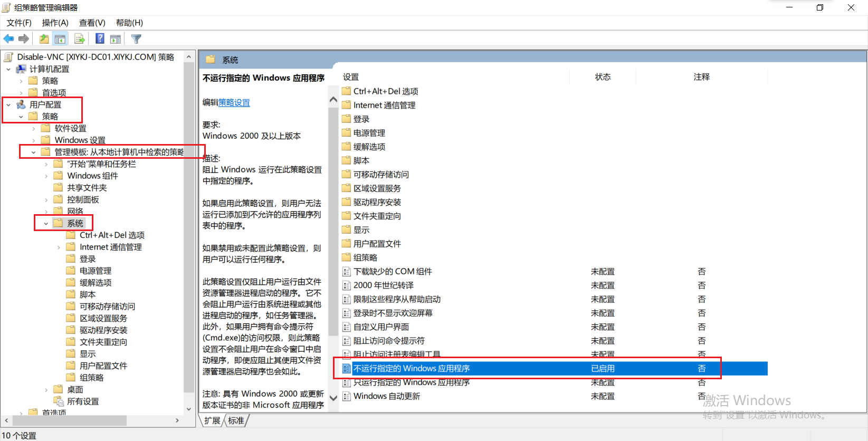The height and width of the screenshot is (441, 868).
Task: Click the Export list toolbar icon
Action: point(80,39)
